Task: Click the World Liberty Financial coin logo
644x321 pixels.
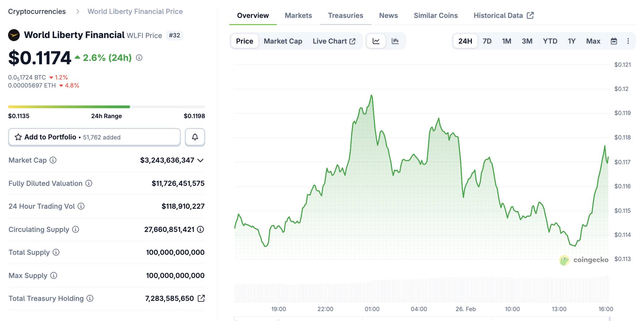Action: 14,35
